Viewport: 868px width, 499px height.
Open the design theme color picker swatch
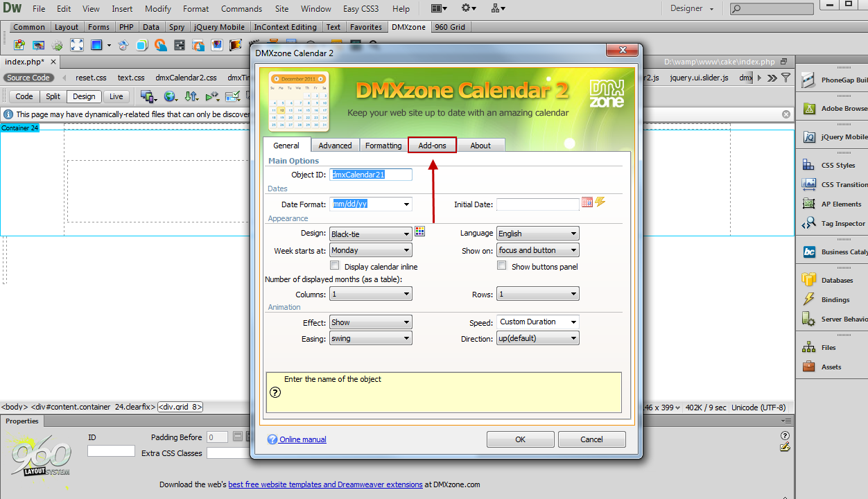pos(419,231)
